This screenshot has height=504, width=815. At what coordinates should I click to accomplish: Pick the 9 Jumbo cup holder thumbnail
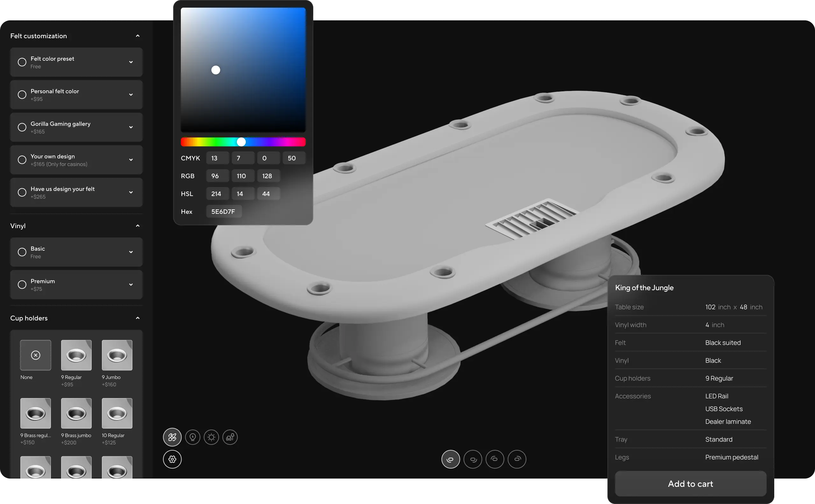pyautogui.click(x=117, y=355)
